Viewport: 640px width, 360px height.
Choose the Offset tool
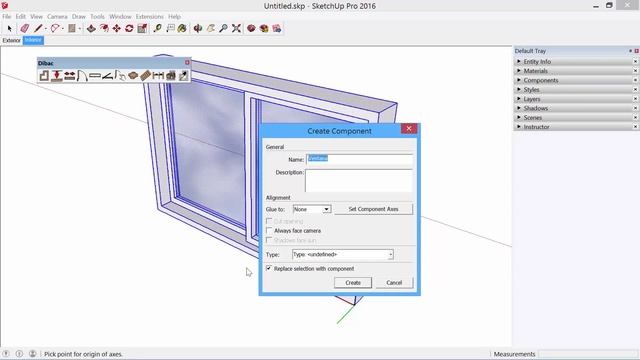[104, 28]
